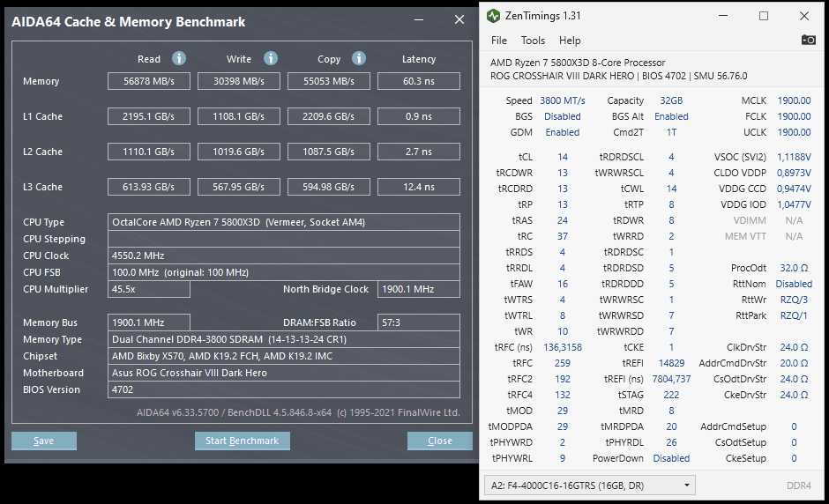The image size is (829, 504).
Task: Click the Close button in AIDA64
Action: pyautogui.click(x=440, y=441)
